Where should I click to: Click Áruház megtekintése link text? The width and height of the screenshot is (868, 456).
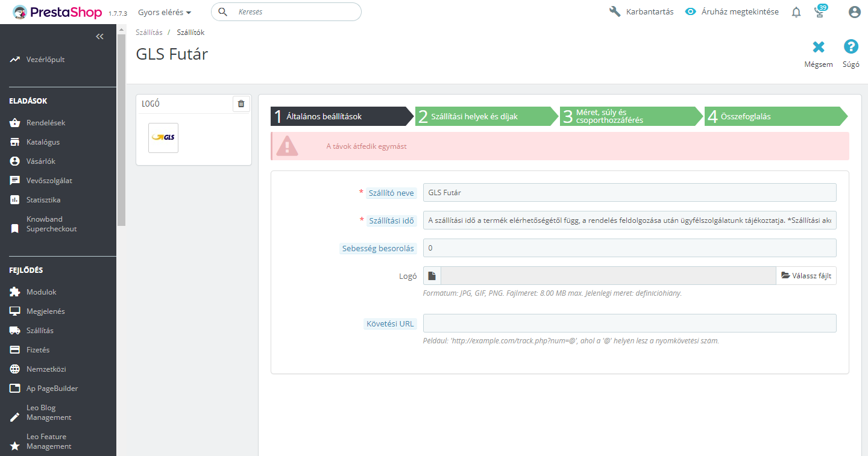tap(740, 12)
